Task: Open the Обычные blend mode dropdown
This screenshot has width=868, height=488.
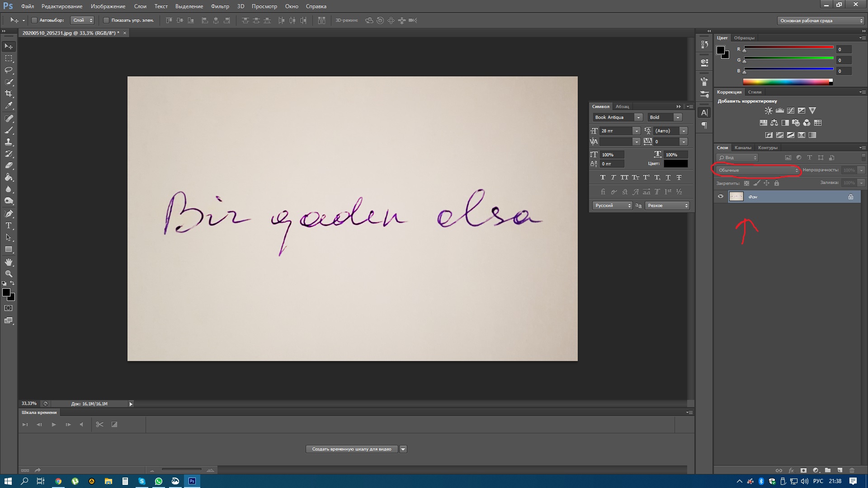Action: [x=758, y=170]
